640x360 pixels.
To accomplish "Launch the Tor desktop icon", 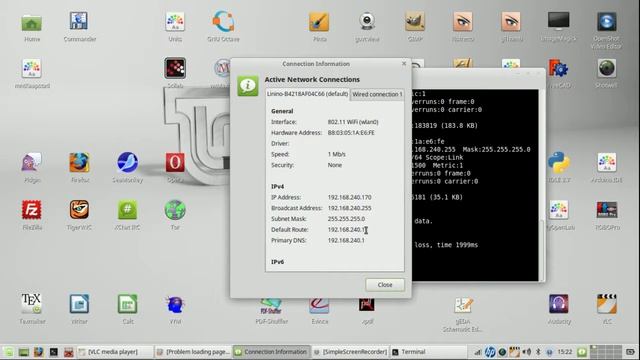I will [175, 210].
